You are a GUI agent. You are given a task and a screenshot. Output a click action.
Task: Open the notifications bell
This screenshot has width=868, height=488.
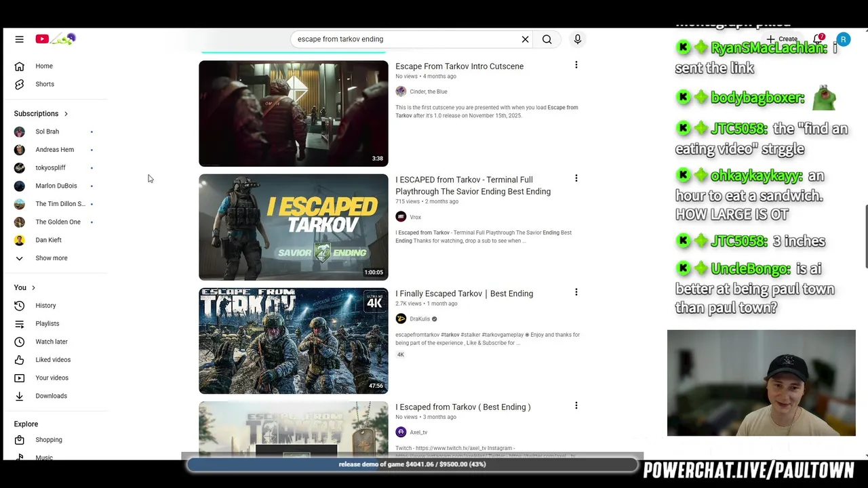tap(819, 39)
